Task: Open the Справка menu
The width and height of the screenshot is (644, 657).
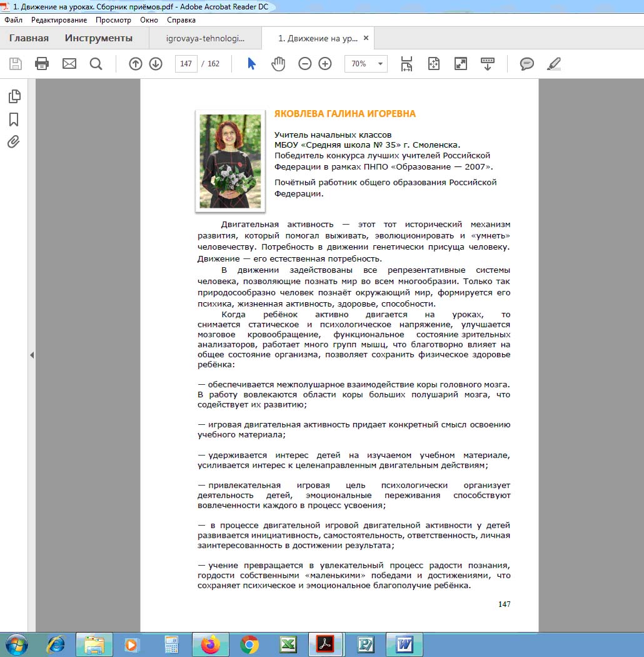Action: [181, 19]
